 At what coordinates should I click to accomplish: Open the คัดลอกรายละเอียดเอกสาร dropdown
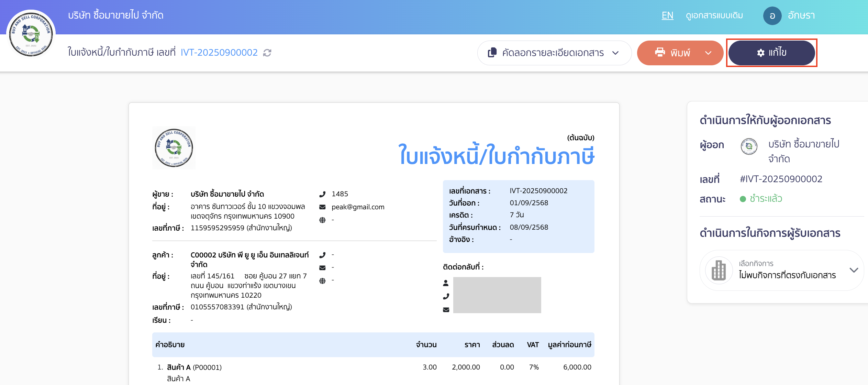[x=615, y=53]
